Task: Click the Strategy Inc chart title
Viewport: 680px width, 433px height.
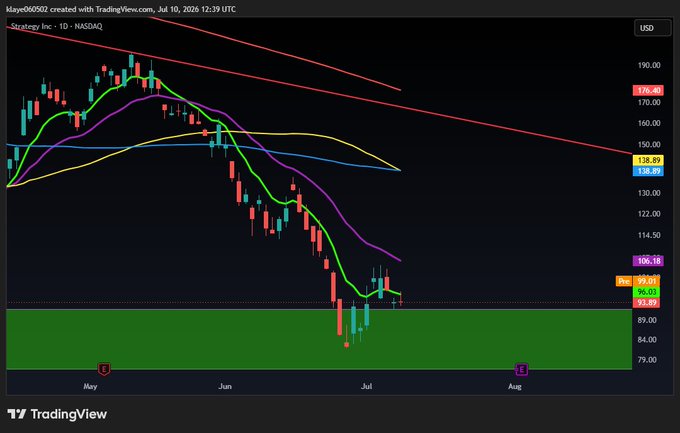Action: pos(57,26)
